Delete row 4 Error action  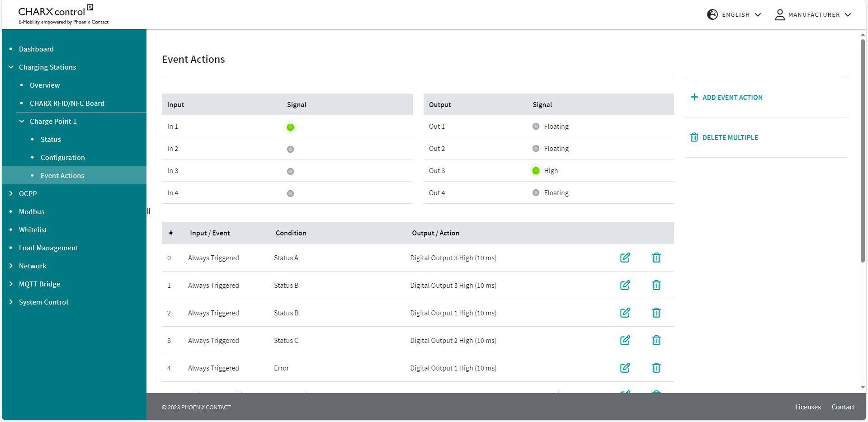(656, 368)
